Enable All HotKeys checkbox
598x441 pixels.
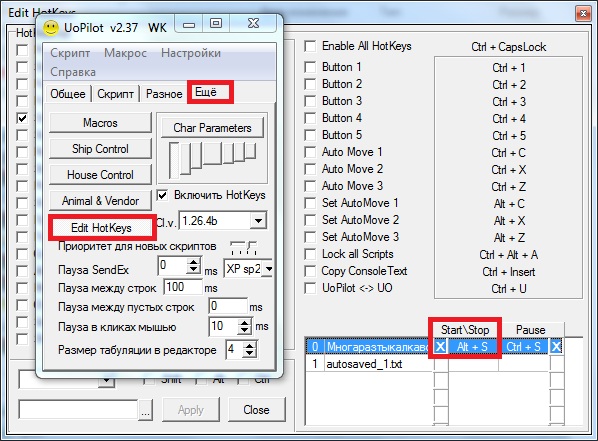click(x=310, y=46)
